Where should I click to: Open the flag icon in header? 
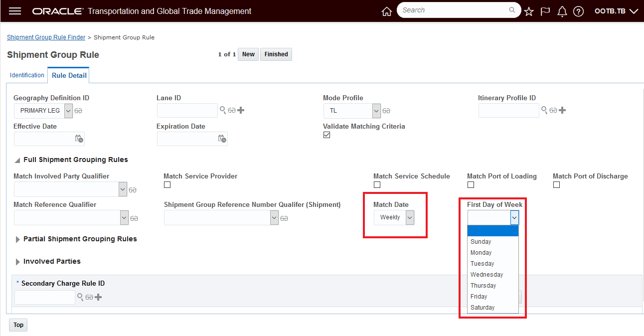pyautogui.click(x=545, y=11)
